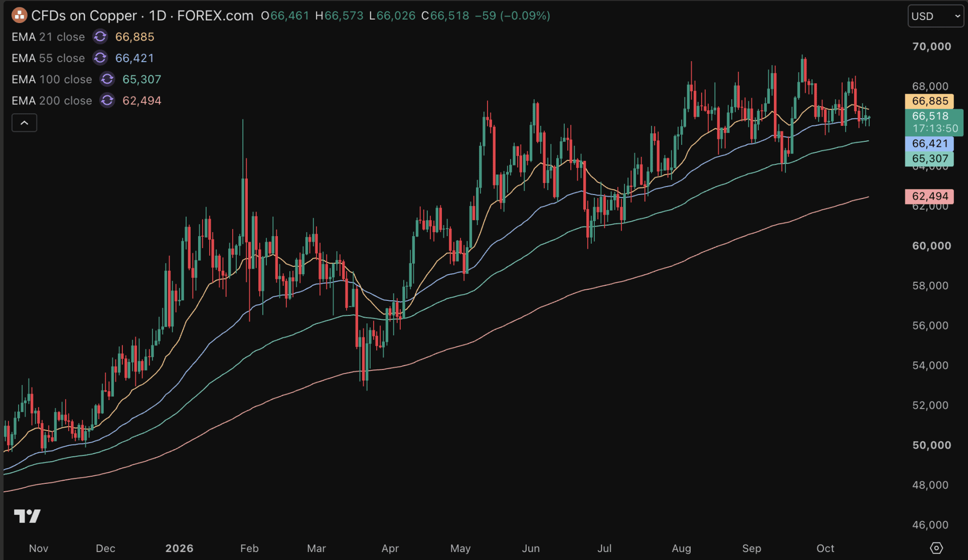The image size is (968, 560).
Task: Click the Apr label on time axis
Action: click(390, 548)
